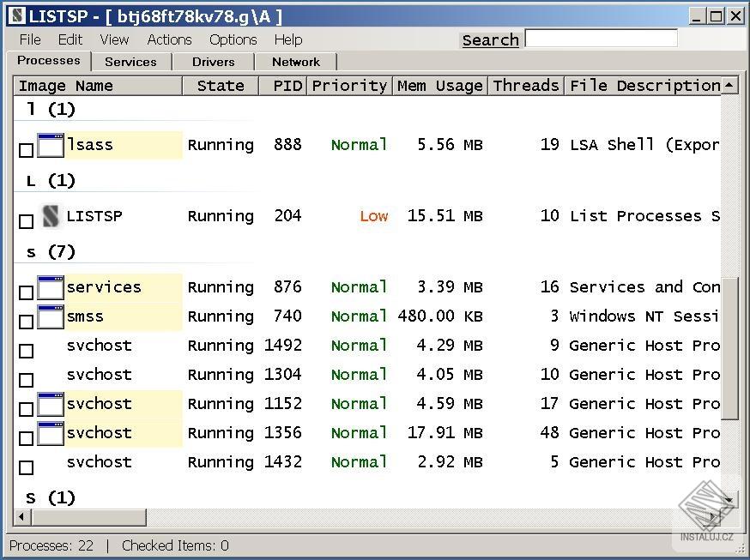Image resolution: width=750 pixels, height=560 pixels.
Task: Open the View menu
Action: click(114, 39)
